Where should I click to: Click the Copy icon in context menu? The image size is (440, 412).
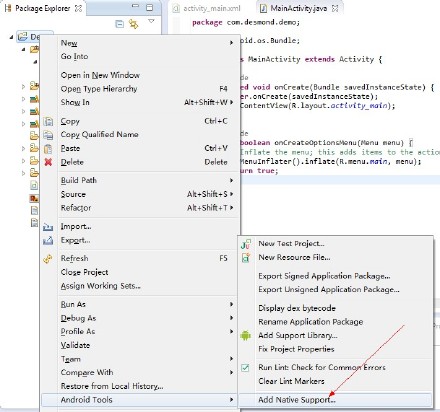pos(48,121)
